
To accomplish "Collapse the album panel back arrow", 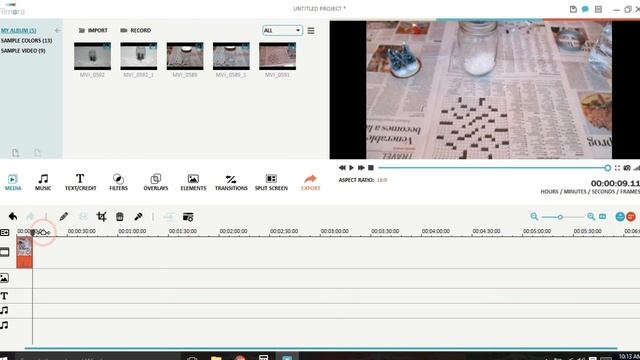I will click(58, 30).
